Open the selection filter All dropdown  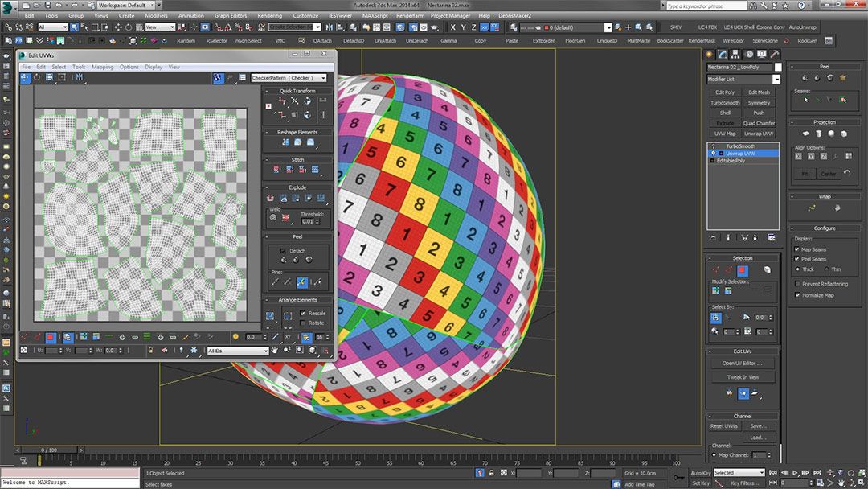pos(52,27)
